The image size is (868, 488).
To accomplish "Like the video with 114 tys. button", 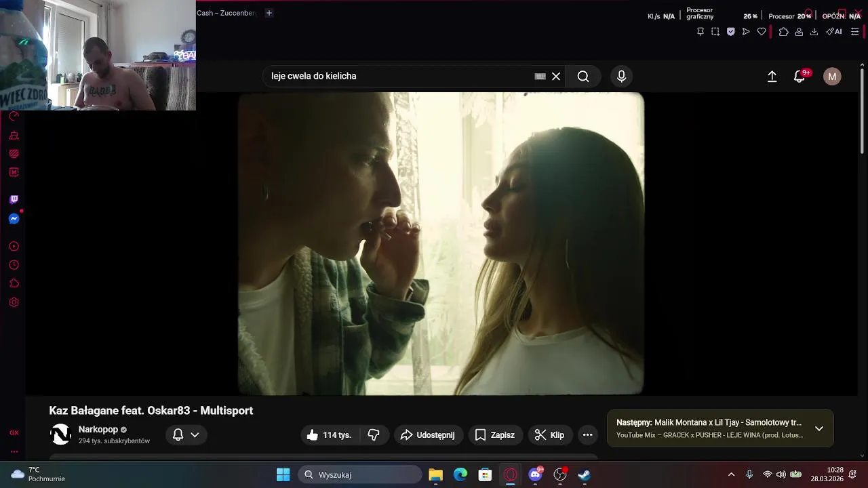I will pyautogui.click(x=329, y=435).
